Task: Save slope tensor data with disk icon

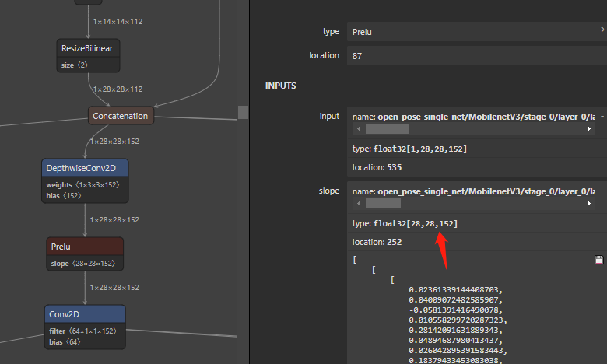Action: click(x=599, y=260)
